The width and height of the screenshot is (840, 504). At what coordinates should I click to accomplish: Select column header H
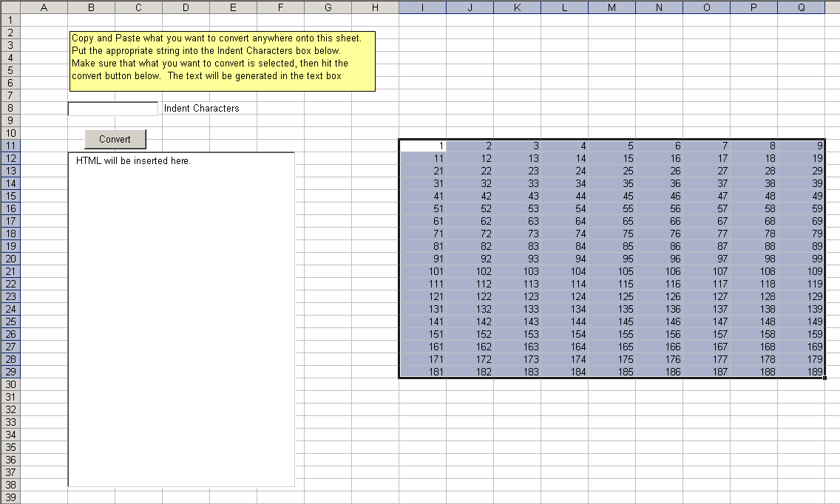[375, 7]
